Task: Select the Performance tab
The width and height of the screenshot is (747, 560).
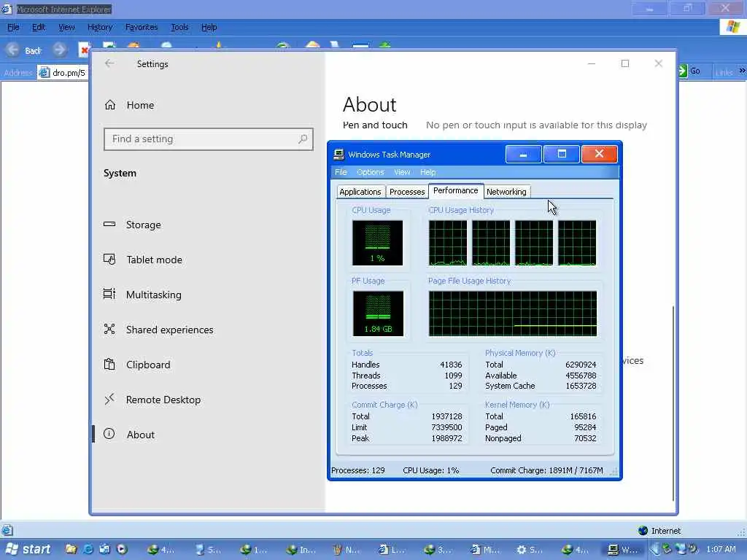Action: pos(456,190)
